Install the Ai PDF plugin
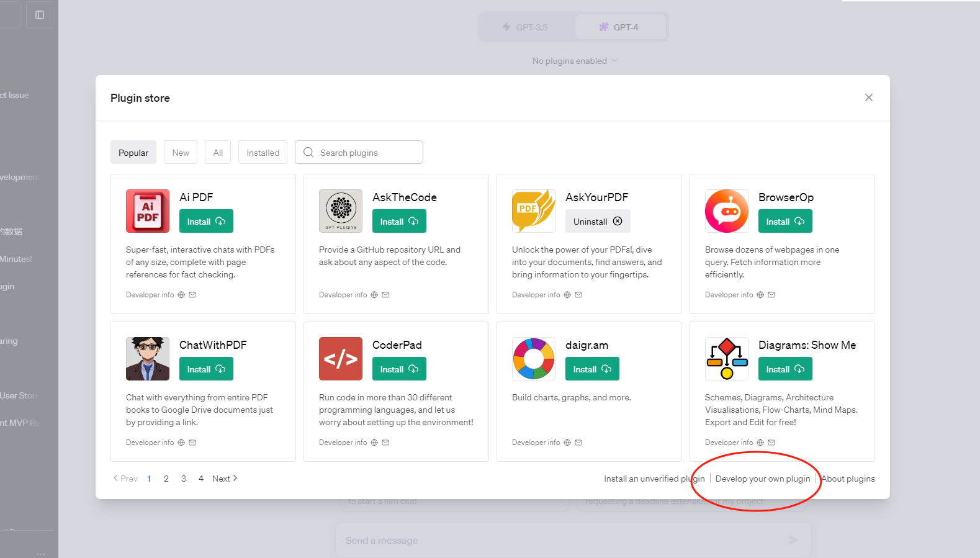980x558 pixels. pos(206,222)
